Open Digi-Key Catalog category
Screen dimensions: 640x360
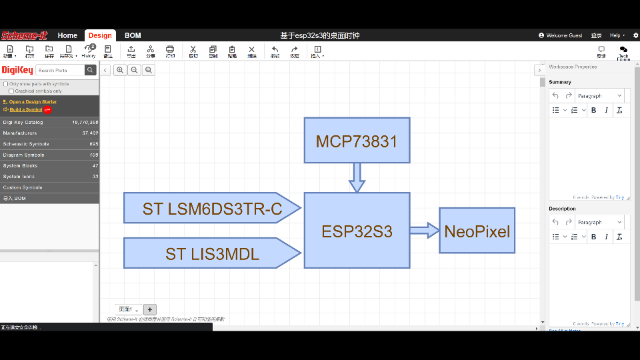click(49, 122)
